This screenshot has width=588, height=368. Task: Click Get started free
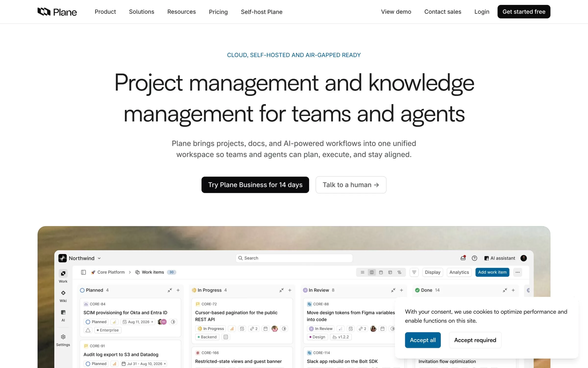coord(524,12)
